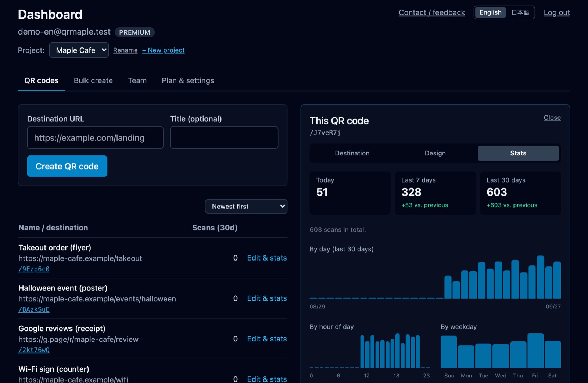
Task: Click the demo-en@qrmaple.test account email
Action: click(x=64, y=32)
